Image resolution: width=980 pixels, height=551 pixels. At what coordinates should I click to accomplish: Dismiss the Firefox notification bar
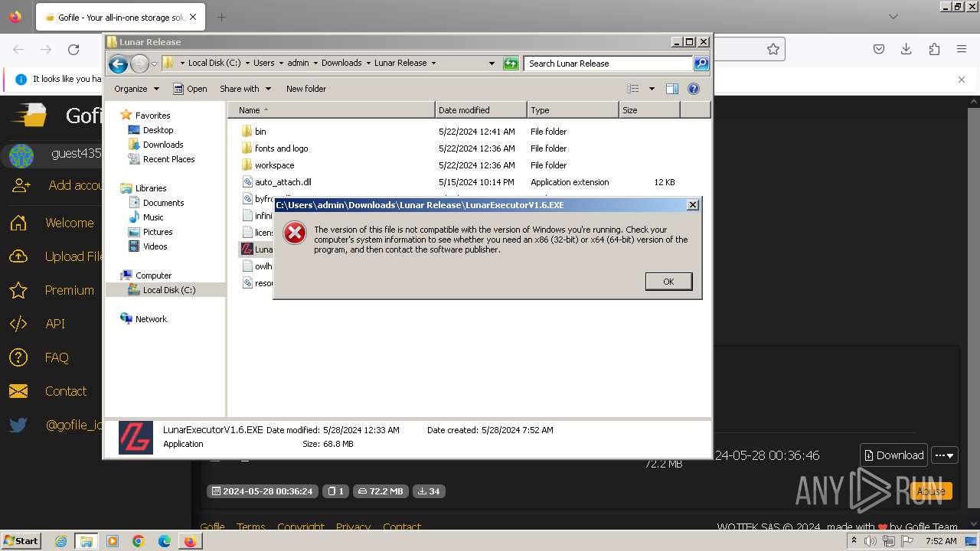962,79
